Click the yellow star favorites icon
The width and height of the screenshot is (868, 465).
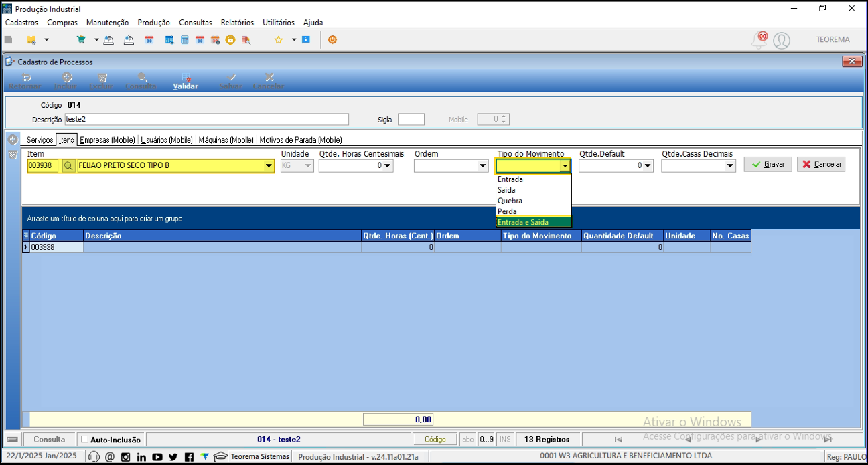point(279,40)
